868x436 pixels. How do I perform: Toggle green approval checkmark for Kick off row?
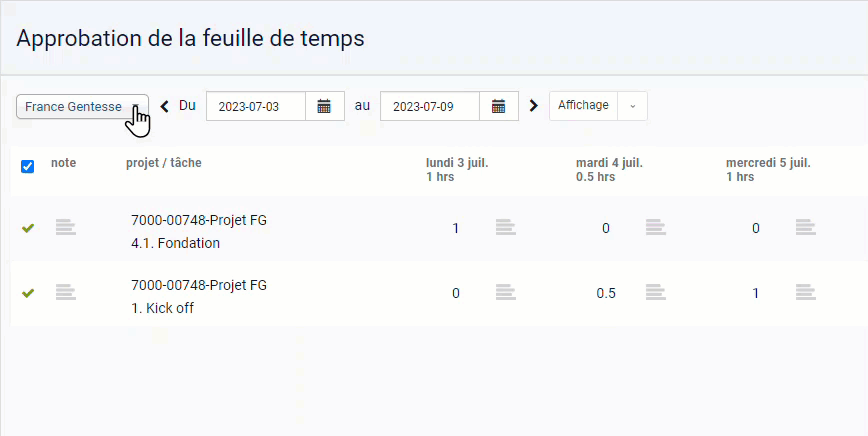[28, 293]
